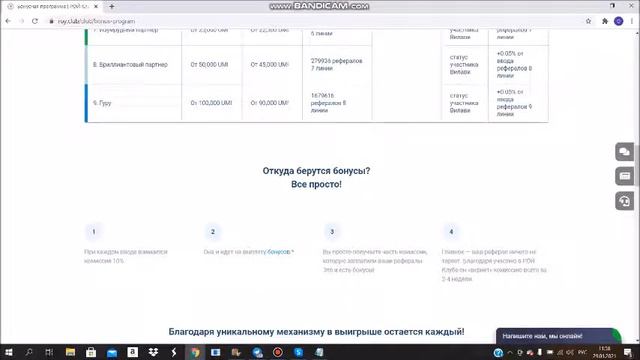Open Microsoft Store from the taskbar
This screenshot has width=640, height=360.
click(91, 352)
